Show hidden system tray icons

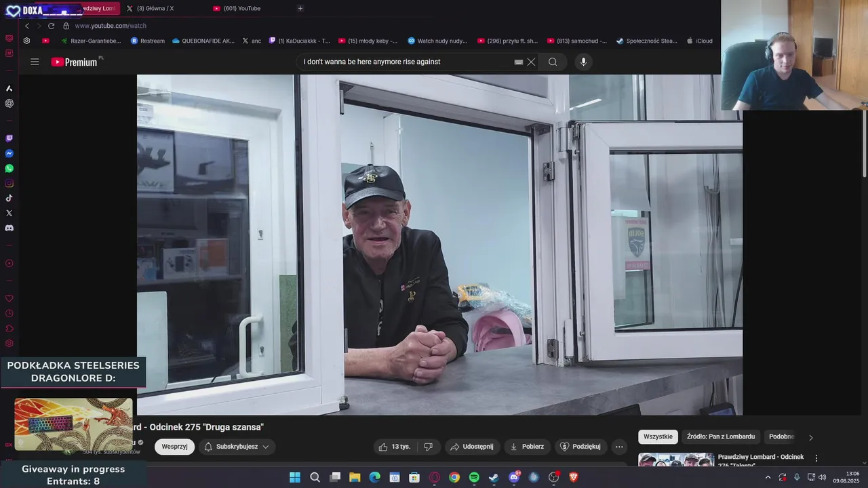tap(768, 477)
